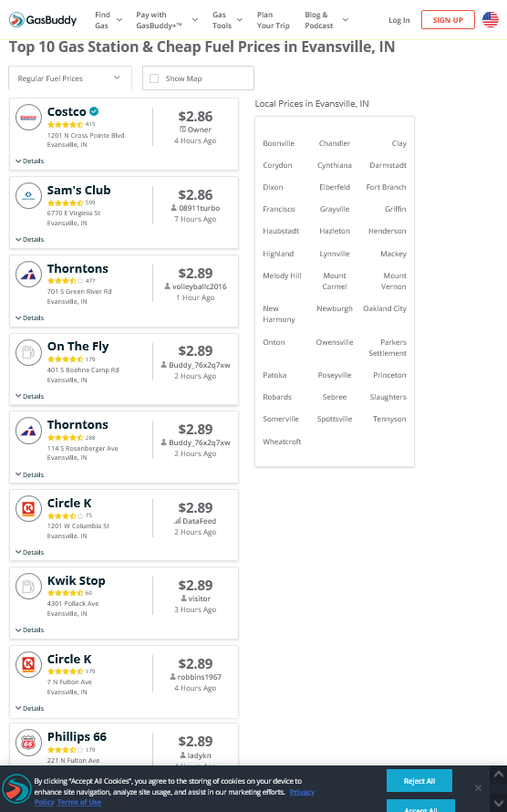Click the Circle K logo at Columbia St
Image resolution: width=507 pixels, height=812 pixels.
pyautogui.click(x=28, y=508)
